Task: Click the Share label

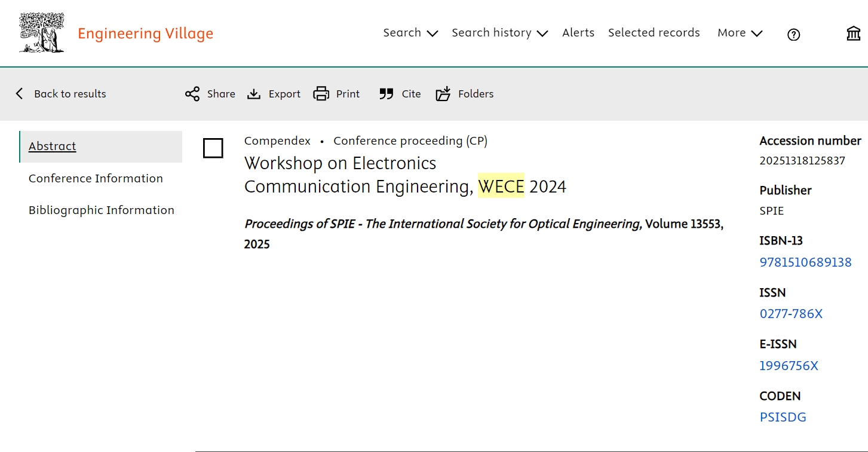Action: [221, 94]
